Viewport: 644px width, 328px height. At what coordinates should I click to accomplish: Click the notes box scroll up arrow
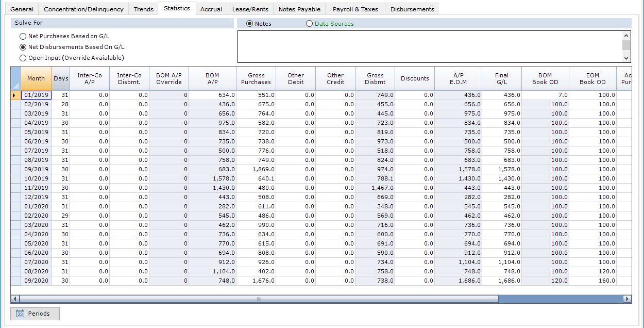pyautogui.click(x=626, y=36)
